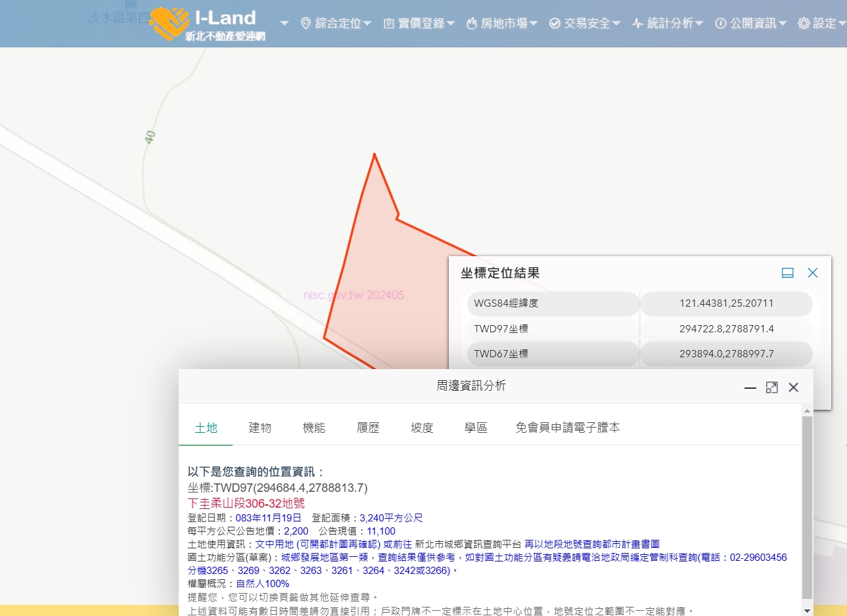Click the 文中用地 land use link

pos(274,544)
